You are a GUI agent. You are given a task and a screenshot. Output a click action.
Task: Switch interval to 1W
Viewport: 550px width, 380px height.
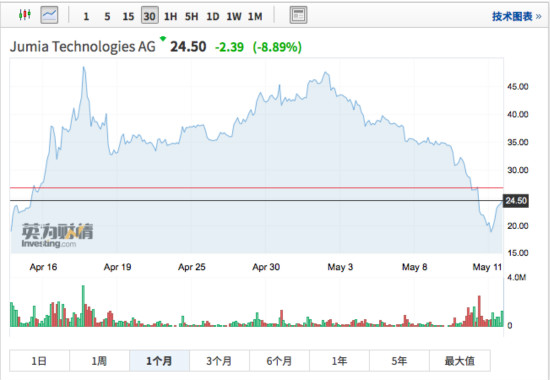click(234, 16)
